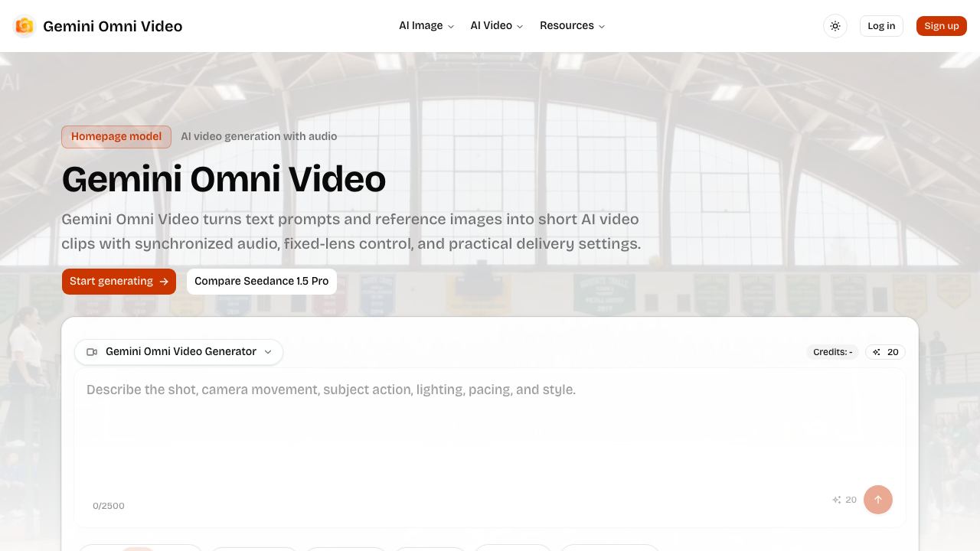
Task: Click the Gemini Omni Video main heading
Action: [224, 179]
